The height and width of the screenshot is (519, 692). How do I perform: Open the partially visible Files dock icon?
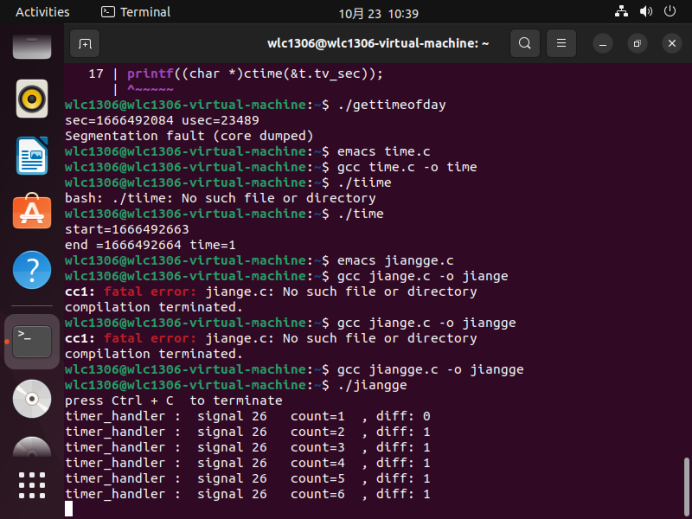coord(32,47)
